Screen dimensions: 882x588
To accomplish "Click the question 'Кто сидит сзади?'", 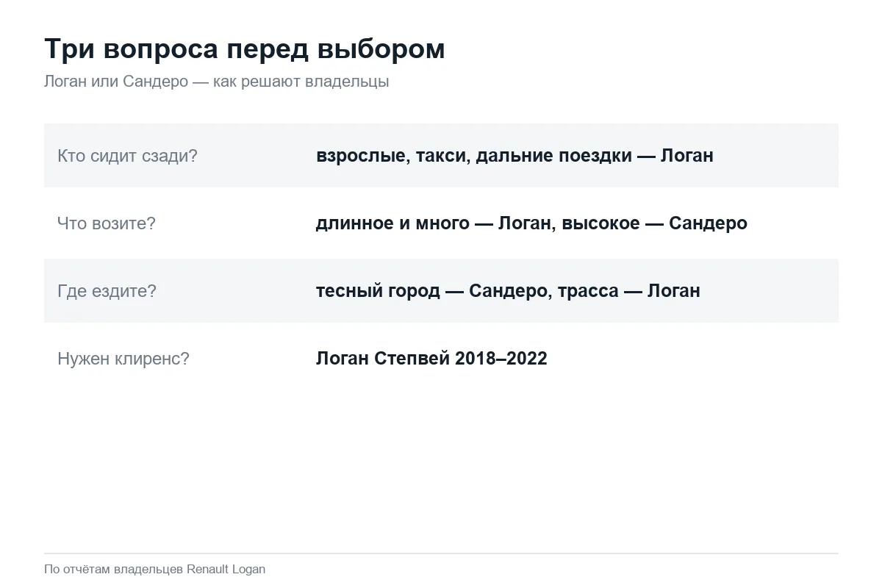I will pyautogui.click(x=127, y=156).
